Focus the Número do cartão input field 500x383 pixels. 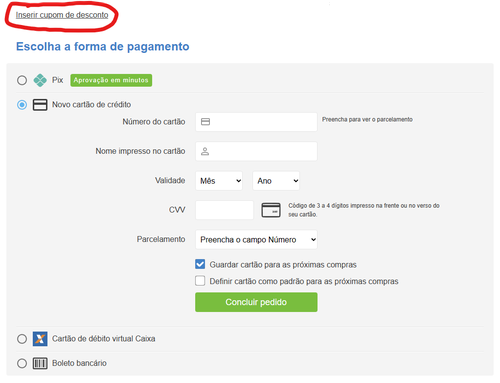[x=256, y=122]
